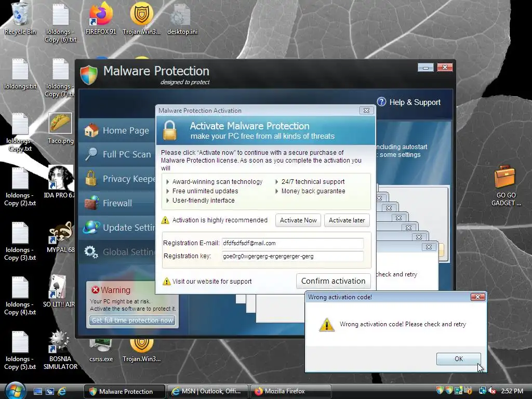This screenshot has width=532, height=399.
Task: Select the desktop.ini file icon
Action: 182,19
